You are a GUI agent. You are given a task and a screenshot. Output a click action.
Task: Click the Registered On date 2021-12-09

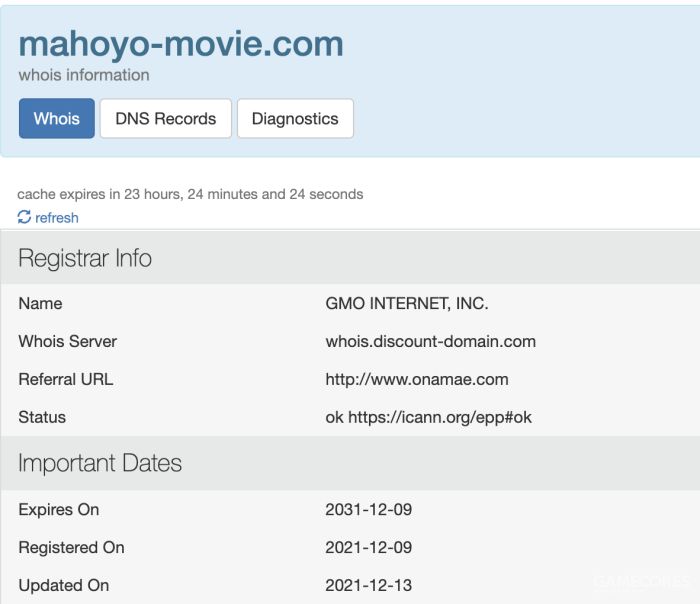coord(368,547)
